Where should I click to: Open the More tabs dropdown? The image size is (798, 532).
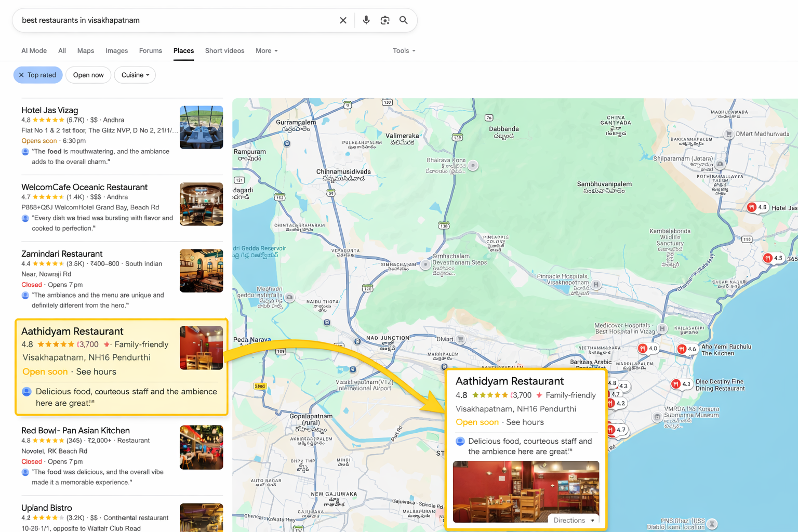click(x=267, y=51)
